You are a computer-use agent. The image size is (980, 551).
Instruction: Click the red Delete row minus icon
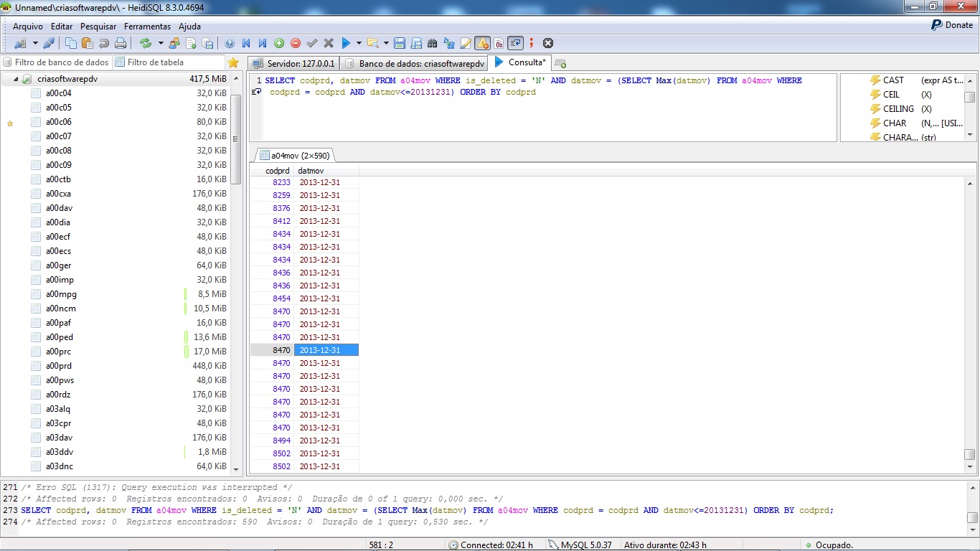(296, 43)
